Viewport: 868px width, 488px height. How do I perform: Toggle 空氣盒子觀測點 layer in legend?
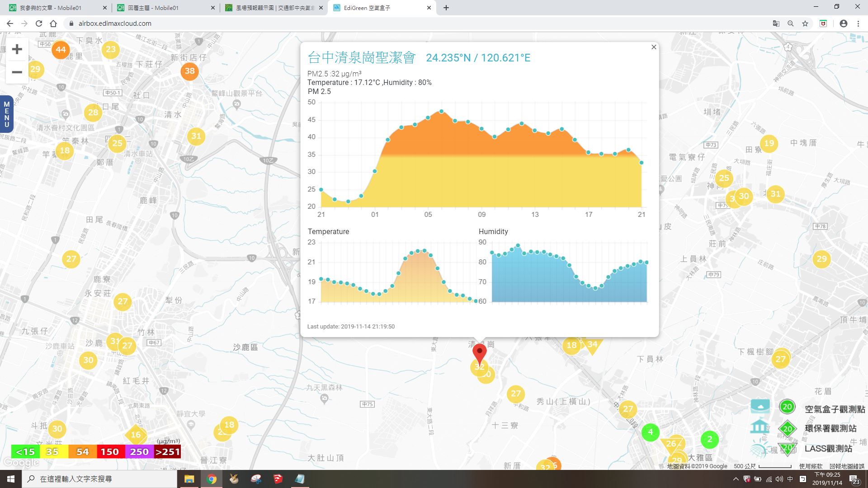pos(835,409)
